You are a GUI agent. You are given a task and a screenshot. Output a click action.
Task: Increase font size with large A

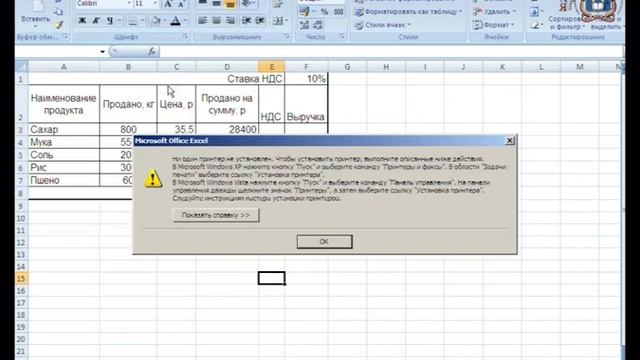click(168, 4)
